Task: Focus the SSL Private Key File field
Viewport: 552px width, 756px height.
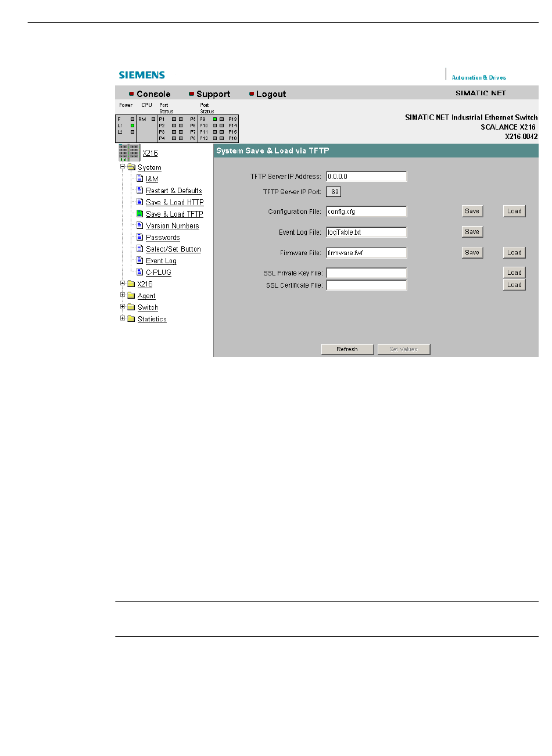Action: tap(367, 273)
